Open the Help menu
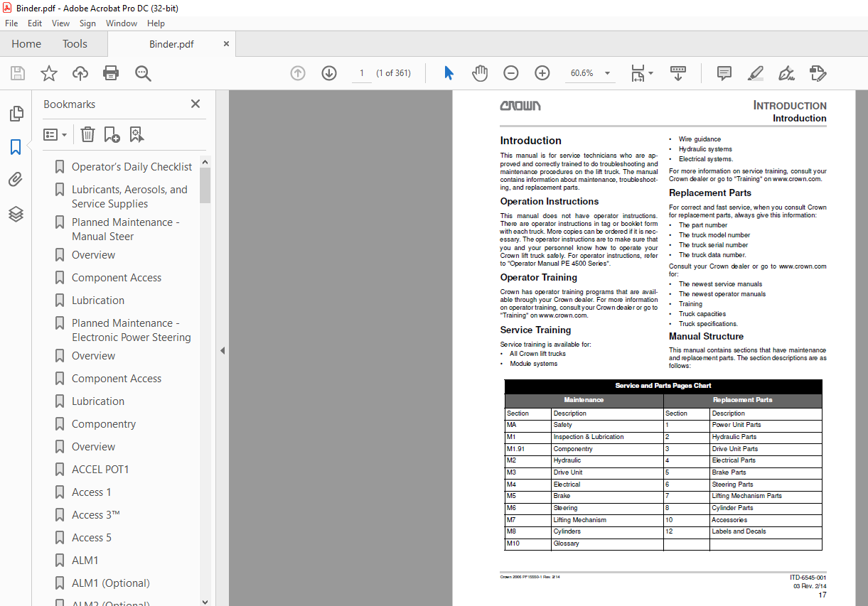868x606 pixels. 156,23
